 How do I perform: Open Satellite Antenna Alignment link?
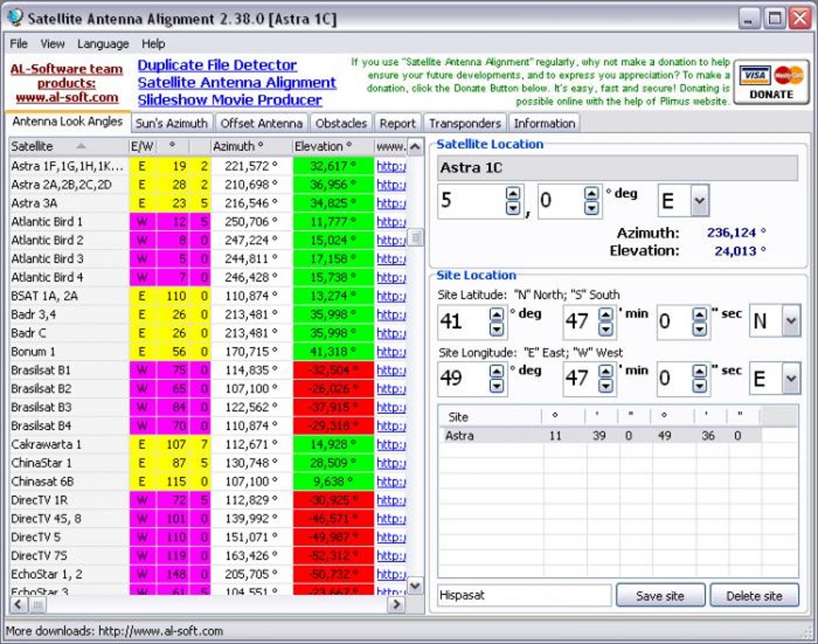pyautogui.click(x=237, y=83)
